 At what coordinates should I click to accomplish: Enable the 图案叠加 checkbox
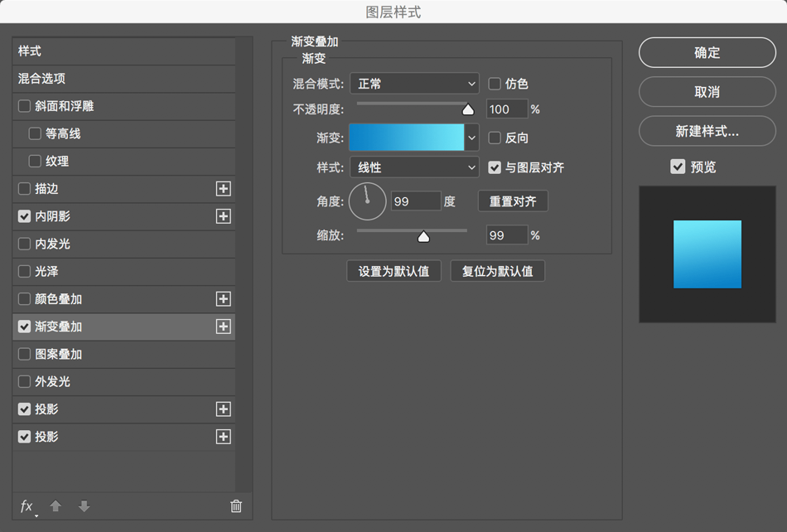24,355
